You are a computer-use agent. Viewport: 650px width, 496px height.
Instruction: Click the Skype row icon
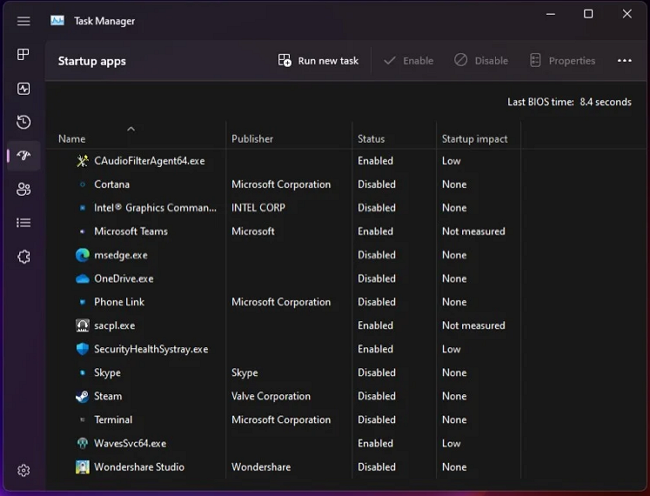tap(82, 373)
